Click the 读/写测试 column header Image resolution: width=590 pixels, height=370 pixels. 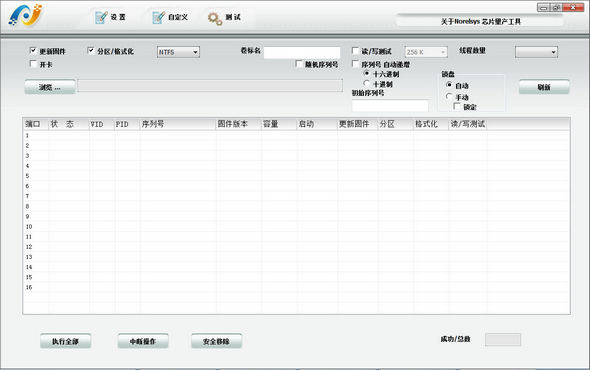[x=468, y=124]
